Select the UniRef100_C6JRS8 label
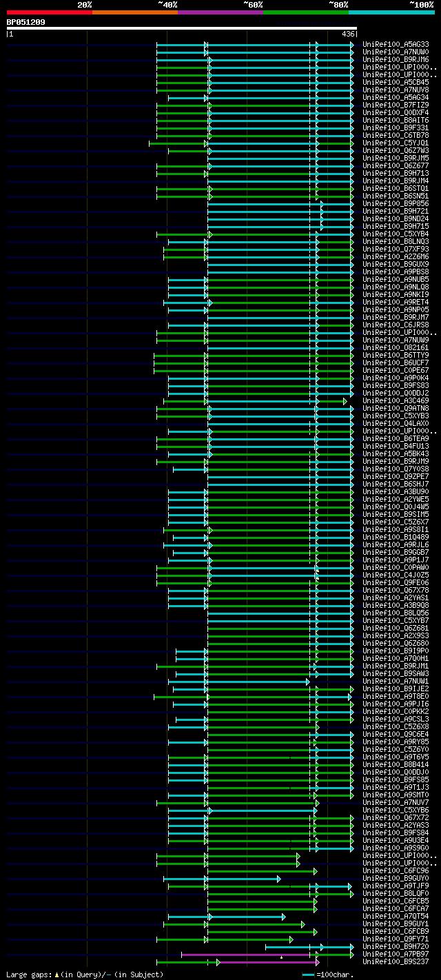 click(395, 325)
